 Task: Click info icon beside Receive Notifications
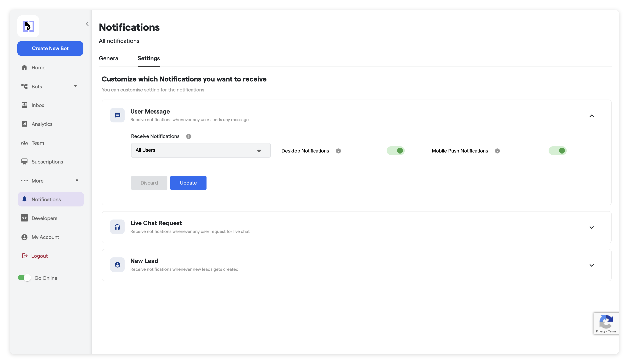pos(189,136)
